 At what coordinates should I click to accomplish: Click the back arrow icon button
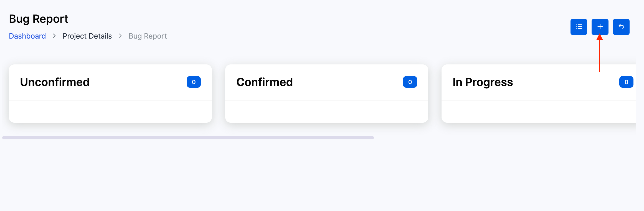tap(621, 27)
